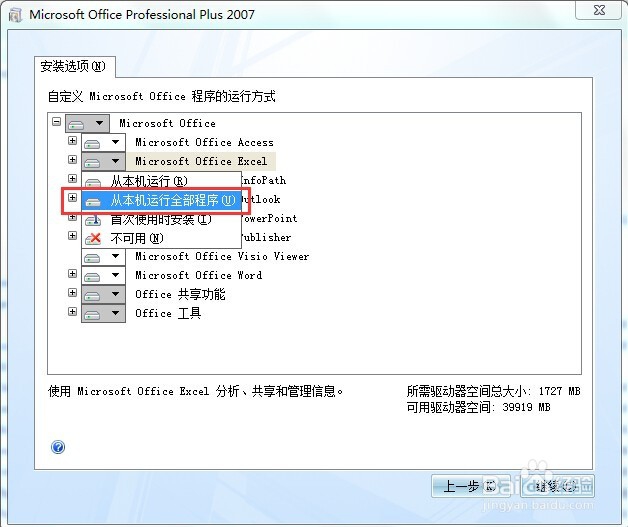
Task: Click the red X icon beside 不可用
Action: pyautogui.click(x=93, y=239)
